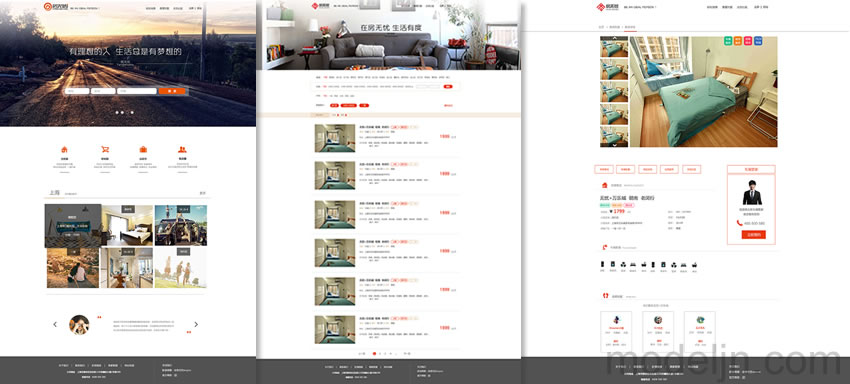850x384 pixels.
Task: Click the green tag badge on the bedroom photo
Action: 728,41
